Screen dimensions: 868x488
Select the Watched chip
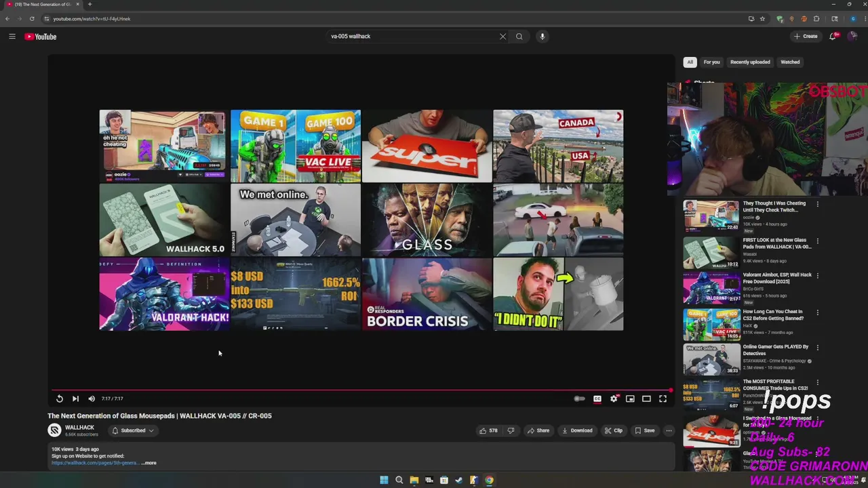coord(790,62)
